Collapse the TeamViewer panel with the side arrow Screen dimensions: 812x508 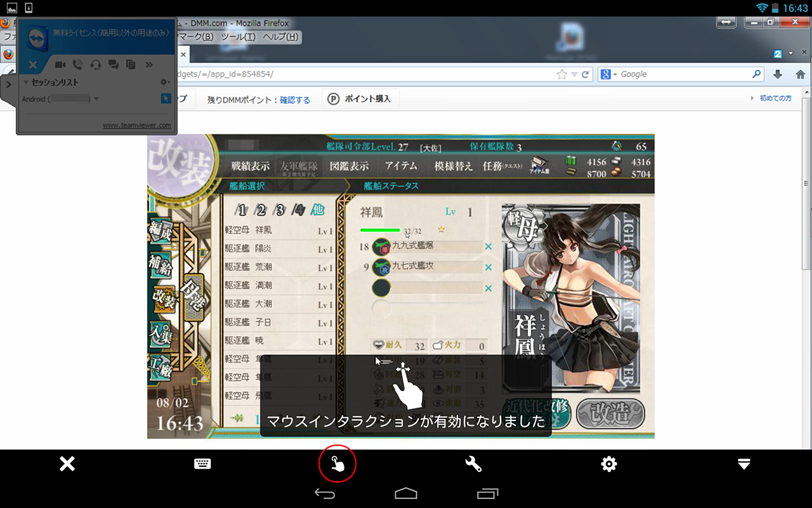[8, 84]
